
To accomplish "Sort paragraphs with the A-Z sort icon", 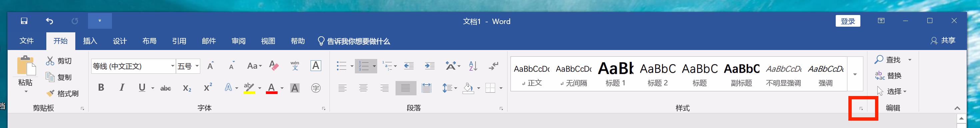I will pyautogui.click(x=473, y=66).
